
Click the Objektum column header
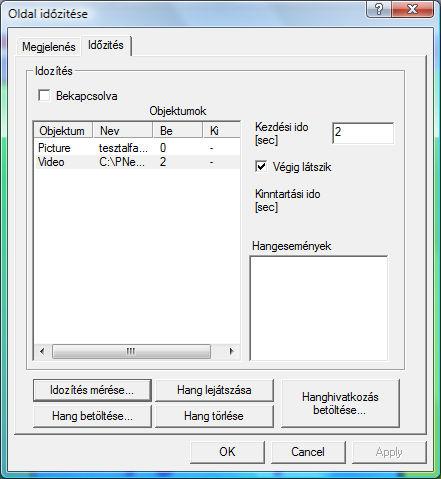click(x=63, y=131)
